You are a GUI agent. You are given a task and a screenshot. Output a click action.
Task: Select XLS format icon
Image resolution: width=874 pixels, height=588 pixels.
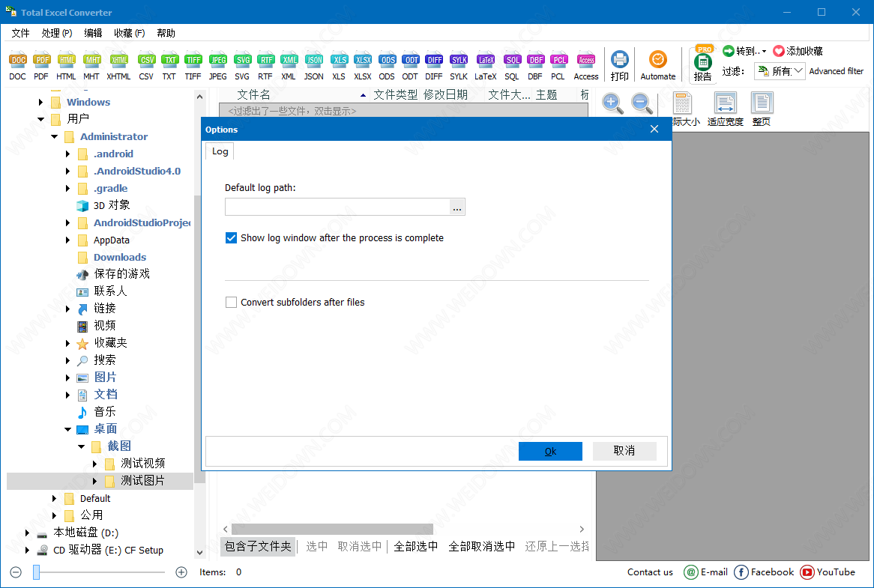click(x=339, y=66)
